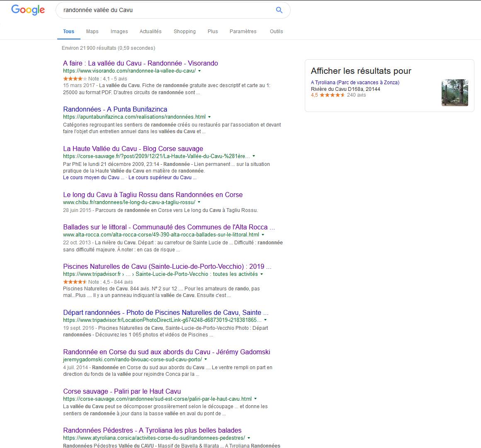Open Paramètres menu
481x448 pixels.
pos(243,31)
